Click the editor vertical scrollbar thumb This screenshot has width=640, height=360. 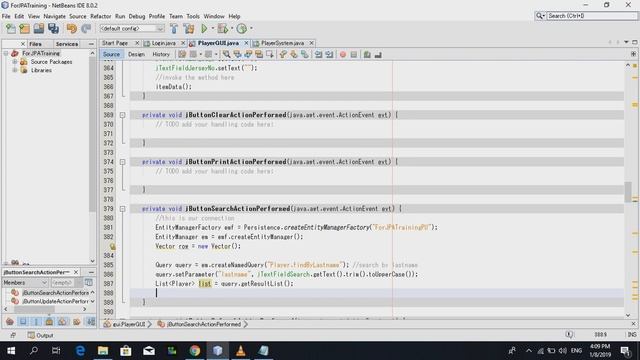pyautogui.click(x=628, y=192)
